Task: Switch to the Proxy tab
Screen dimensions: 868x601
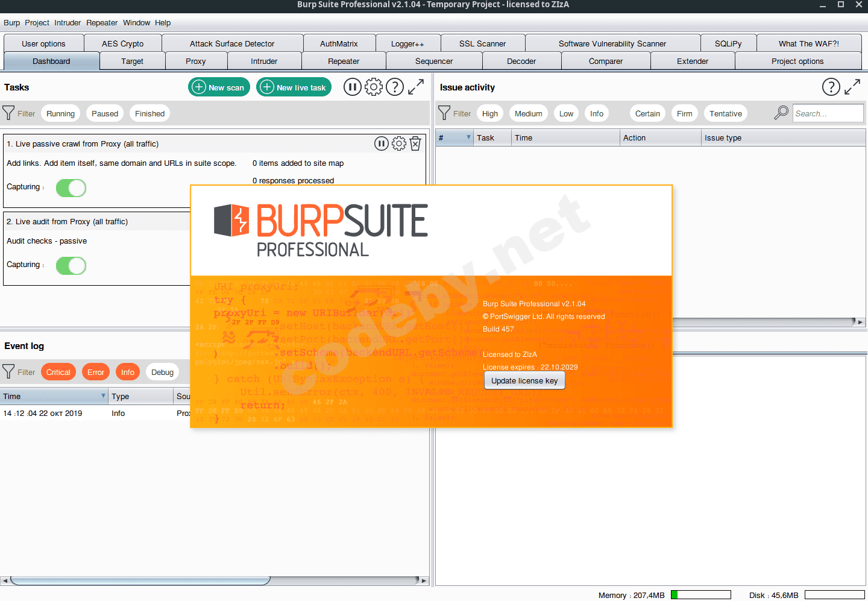Action: (x=196, y=61)
